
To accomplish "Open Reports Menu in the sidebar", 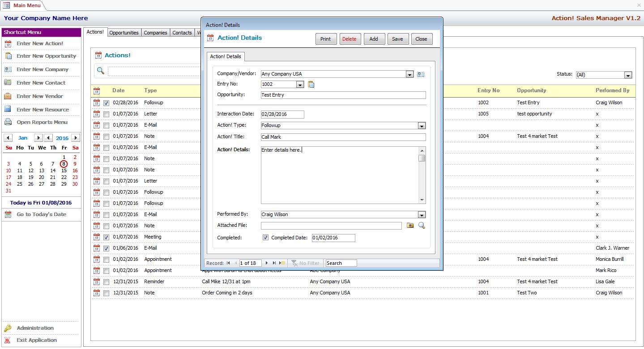I will pyautogui.click(x=42, y=122).
